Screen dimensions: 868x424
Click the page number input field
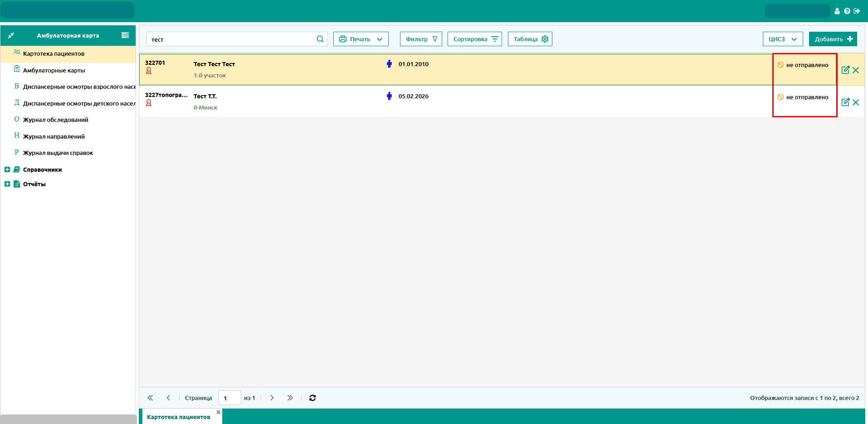[229, 398]
